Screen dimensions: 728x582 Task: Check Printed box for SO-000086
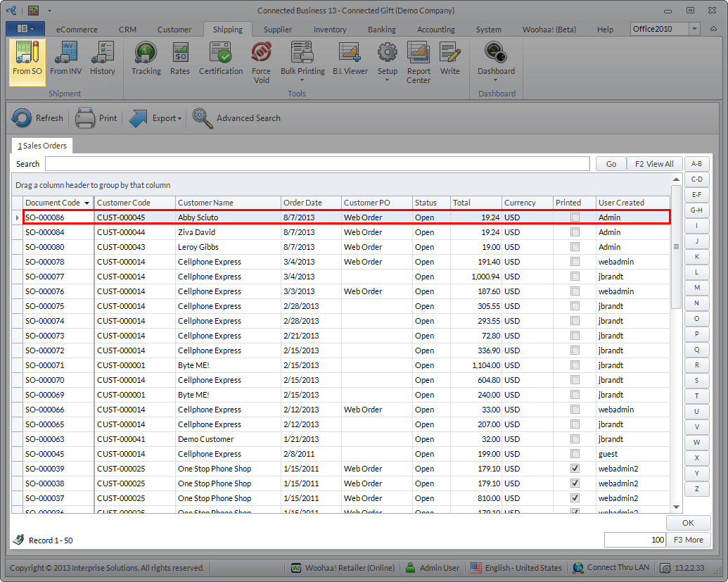[x=575, y=217]
